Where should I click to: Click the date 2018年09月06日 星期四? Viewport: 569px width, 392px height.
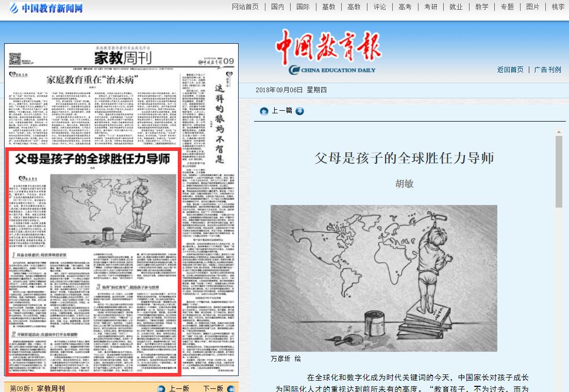coord(291,90)
